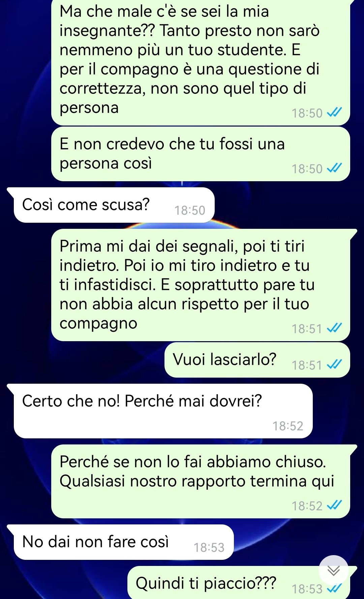The width and height of the screenshot is (364, 599).
Task: Tap the 'Ma che male c'è' message bubble
Action: pyautogui.click(x=201, y=62)
